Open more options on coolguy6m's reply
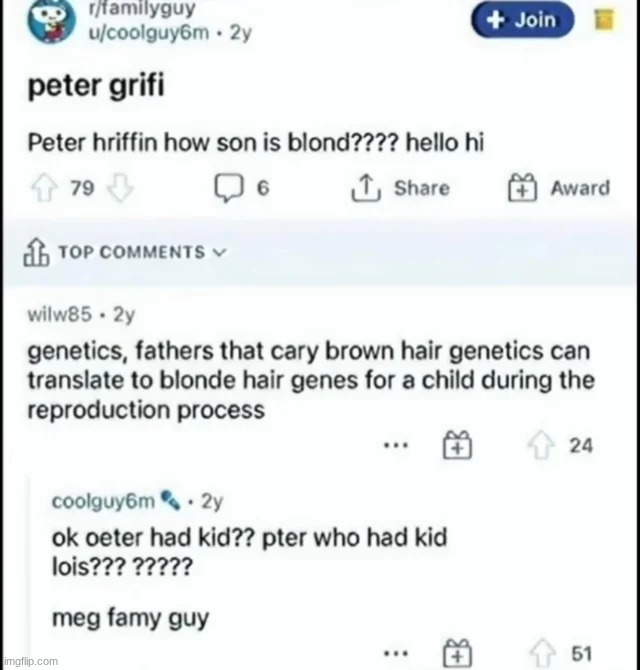This screenshot has height=670, width=640. [x=398, y=652]
